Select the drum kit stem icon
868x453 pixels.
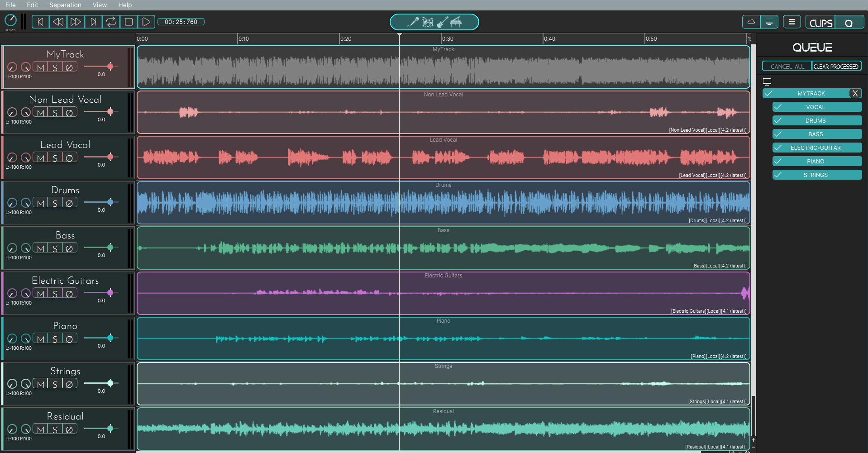(x=428, y=22)
